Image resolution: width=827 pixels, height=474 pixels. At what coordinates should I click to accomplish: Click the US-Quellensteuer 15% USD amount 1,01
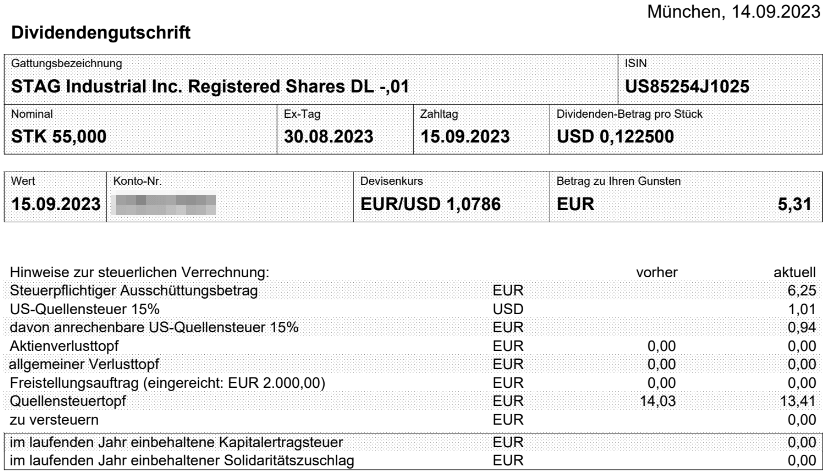coord(802,309)
